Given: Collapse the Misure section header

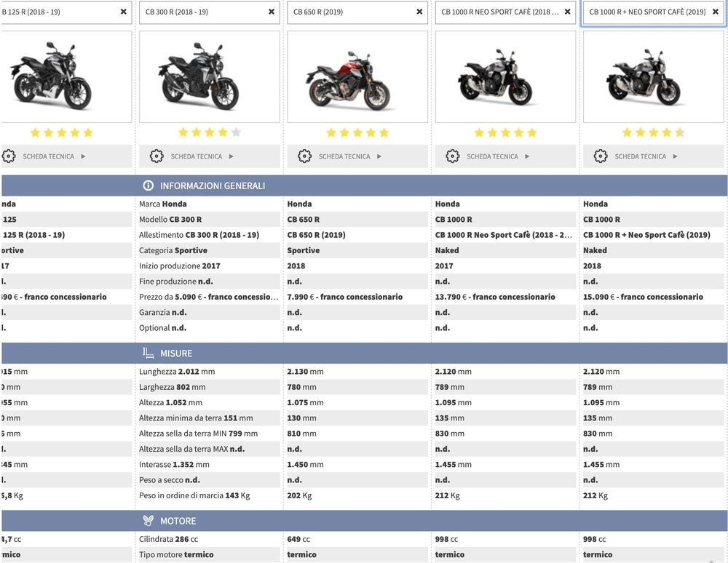Looking at the screenshot, I should pos(364,354).
